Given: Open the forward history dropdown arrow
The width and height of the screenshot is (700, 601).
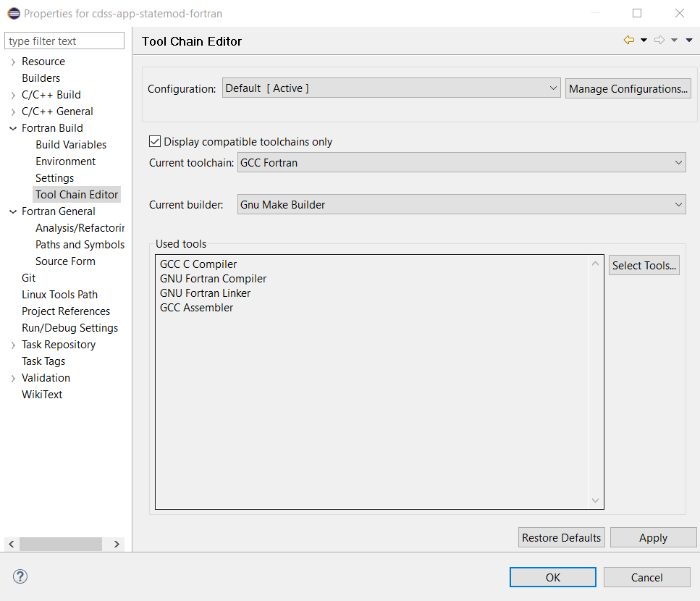Looking at the screenshot, I should pos(675,40).
